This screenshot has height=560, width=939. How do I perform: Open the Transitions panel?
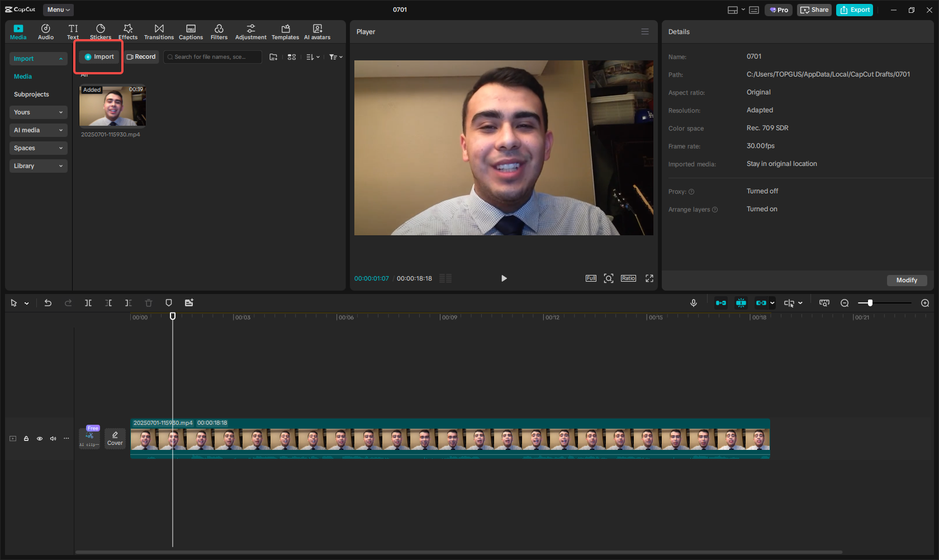coord(159,31)
